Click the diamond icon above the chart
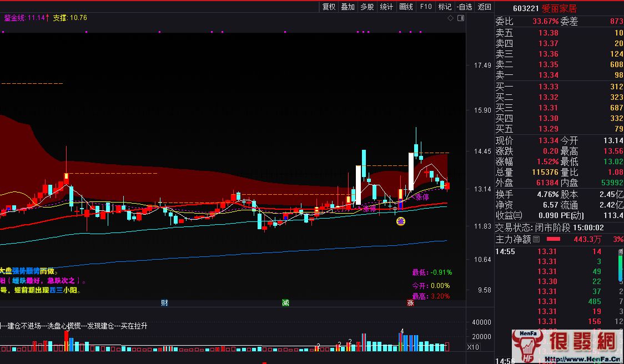Screen dimensions: 624x364 click(x=450, y=18)
